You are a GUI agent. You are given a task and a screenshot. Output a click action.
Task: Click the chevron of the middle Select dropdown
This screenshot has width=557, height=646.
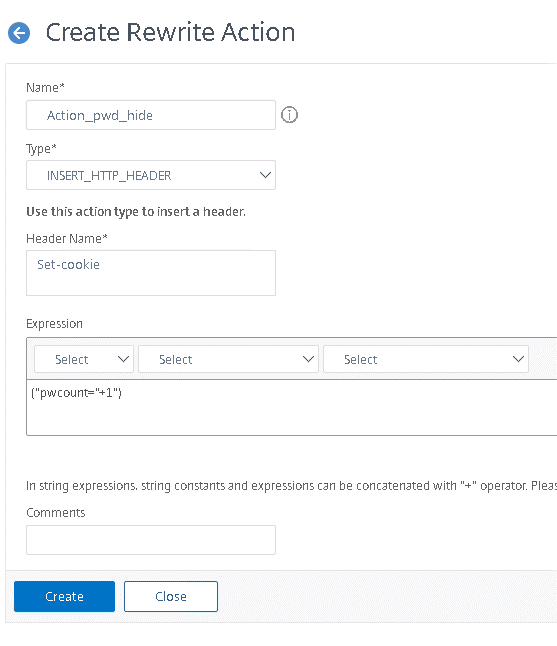tap(308, 359)
